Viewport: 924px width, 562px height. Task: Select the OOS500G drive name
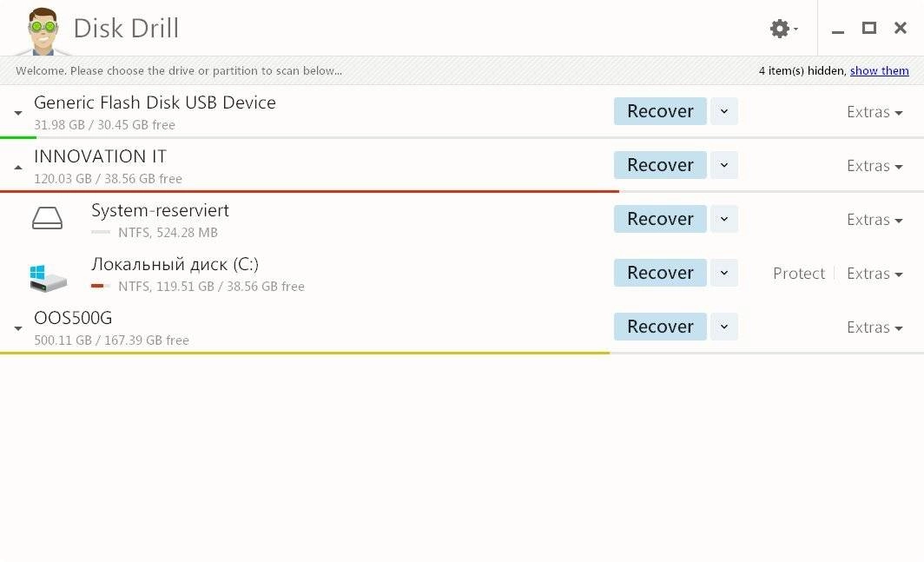pyautogui.click(x=73, y=318)
